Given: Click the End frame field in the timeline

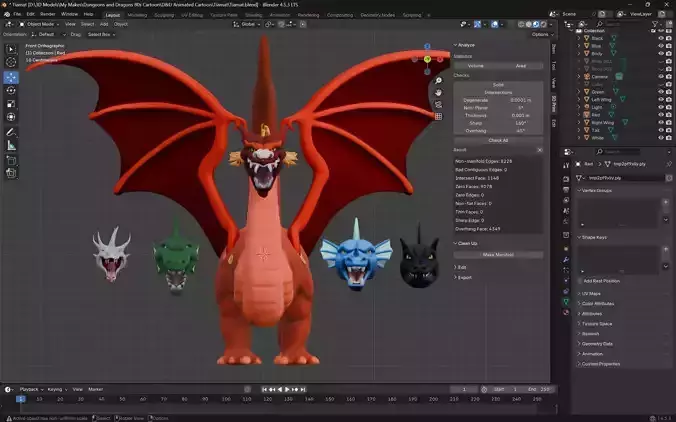Looking at the screenshot, I should click(x=538, y=390).
